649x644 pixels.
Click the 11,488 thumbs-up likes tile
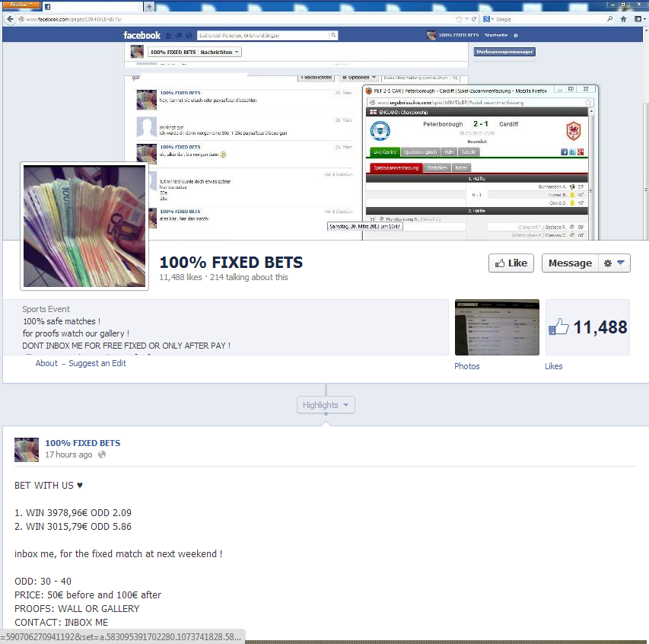pos(587,327)
